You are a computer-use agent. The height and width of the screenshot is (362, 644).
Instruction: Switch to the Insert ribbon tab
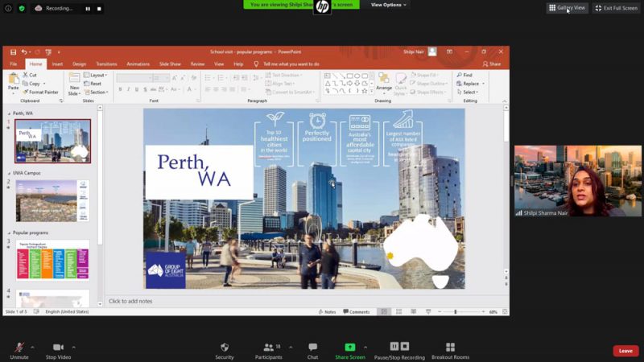coord(57,64)
